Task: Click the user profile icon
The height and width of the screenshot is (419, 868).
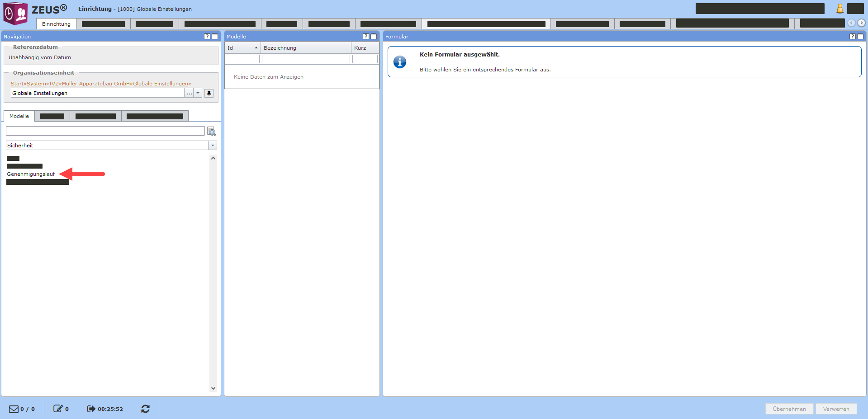Action: point(840,9)
